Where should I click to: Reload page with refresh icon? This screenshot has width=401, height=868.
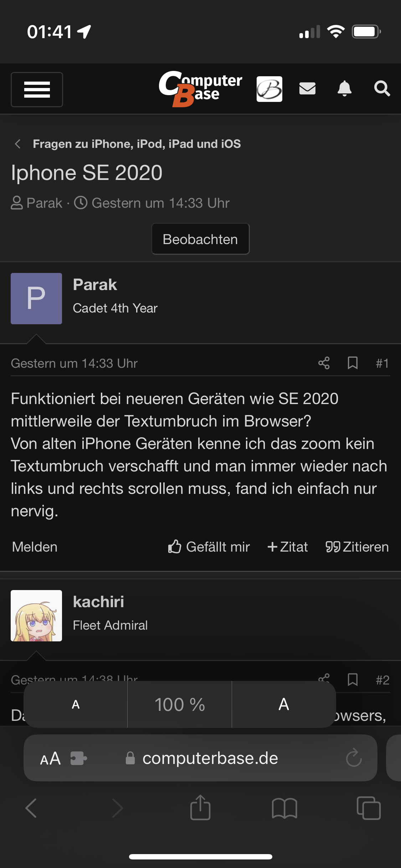coord(354,758)
